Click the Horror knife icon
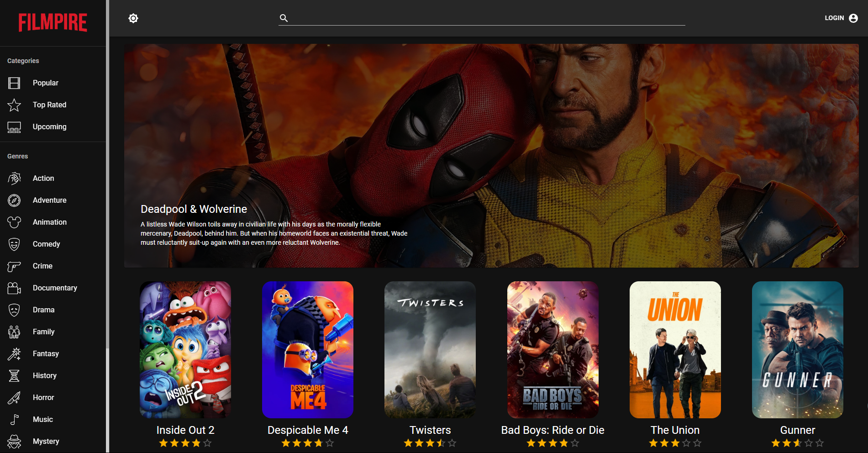Viewport: 868px width, 453px height. pos(14,398)
